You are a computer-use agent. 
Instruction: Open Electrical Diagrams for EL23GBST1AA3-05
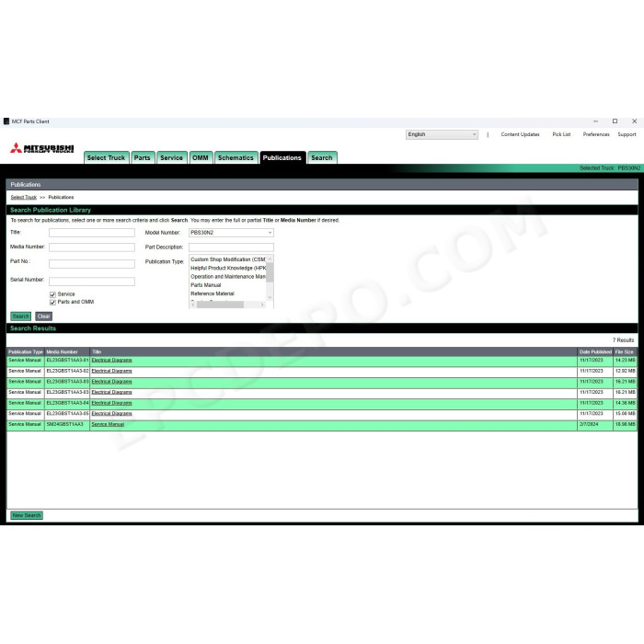tap(111, 414)
